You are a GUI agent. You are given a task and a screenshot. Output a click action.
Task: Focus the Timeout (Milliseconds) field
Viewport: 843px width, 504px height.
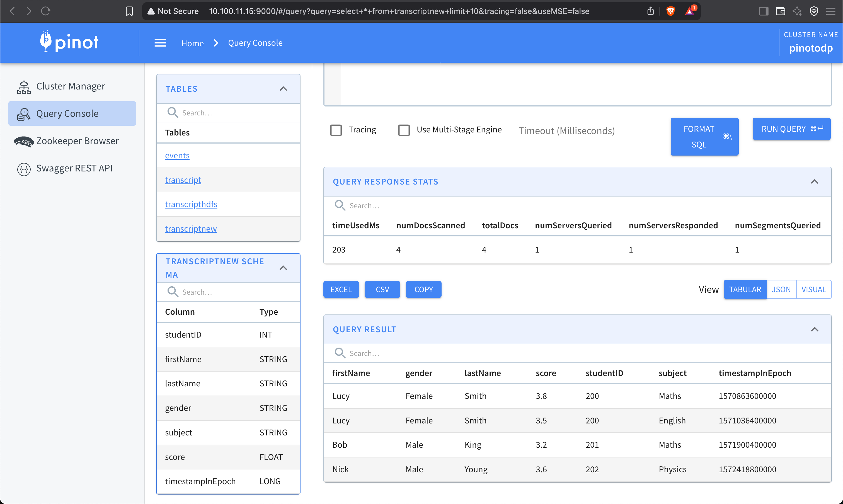click(582, 131)
